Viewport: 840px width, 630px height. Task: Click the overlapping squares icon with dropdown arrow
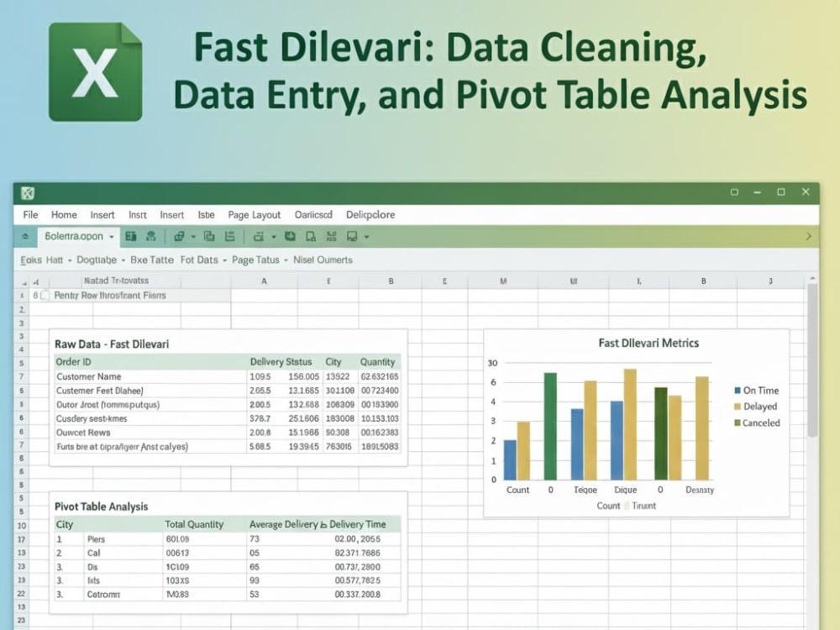coord(179,236)
